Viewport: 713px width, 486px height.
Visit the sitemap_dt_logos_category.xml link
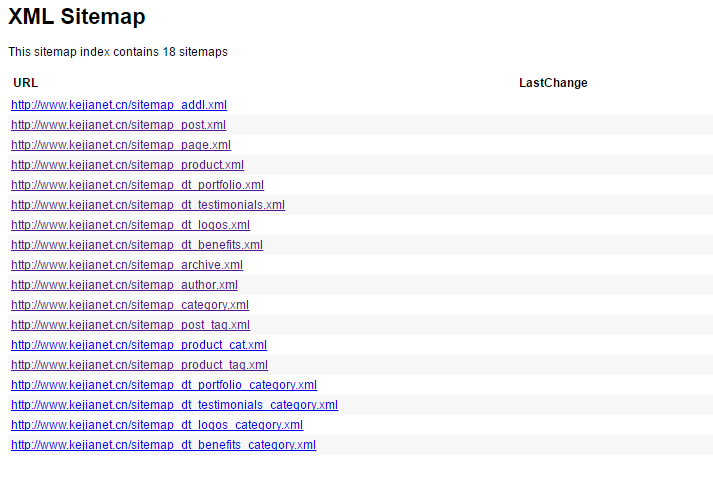pos(157,425)
